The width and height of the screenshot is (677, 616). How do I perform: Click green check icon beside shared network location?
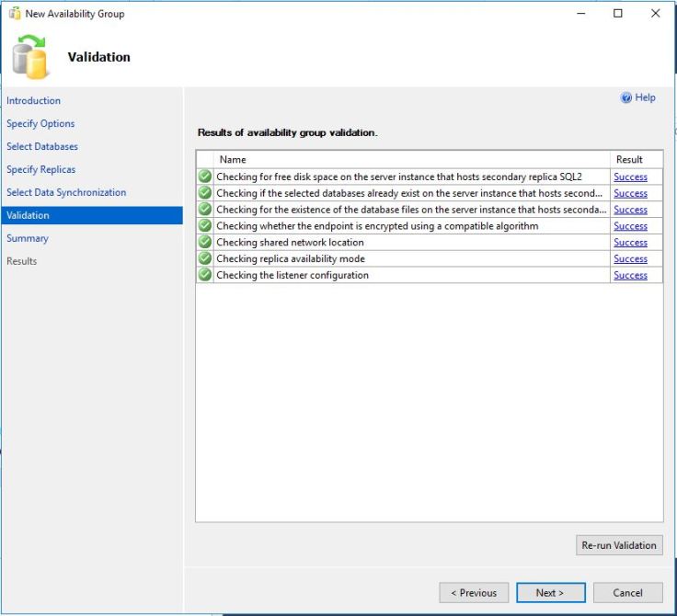click(x=205, y=243)
